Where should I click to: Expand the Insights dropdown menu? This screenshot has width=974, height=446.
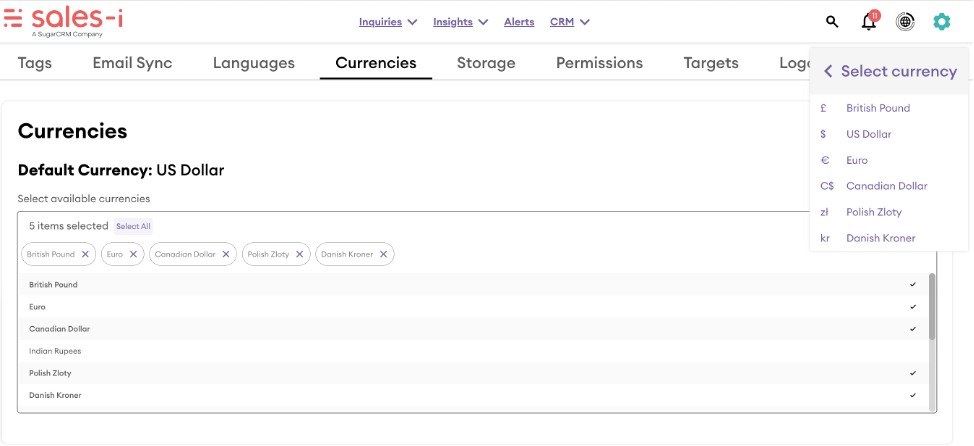pyautogui.click(x=460, y=22)
